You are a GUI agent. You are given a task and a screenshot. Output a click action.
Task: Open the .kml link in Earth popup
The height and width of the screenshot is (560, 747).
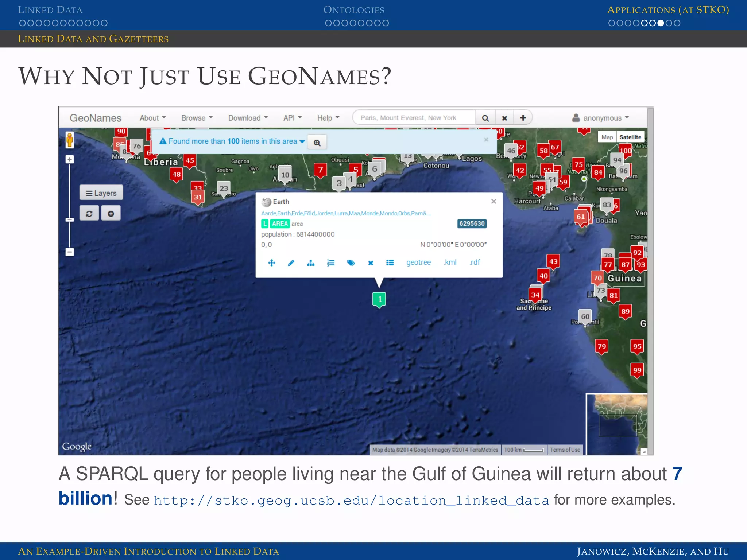[x=450, y=262]
